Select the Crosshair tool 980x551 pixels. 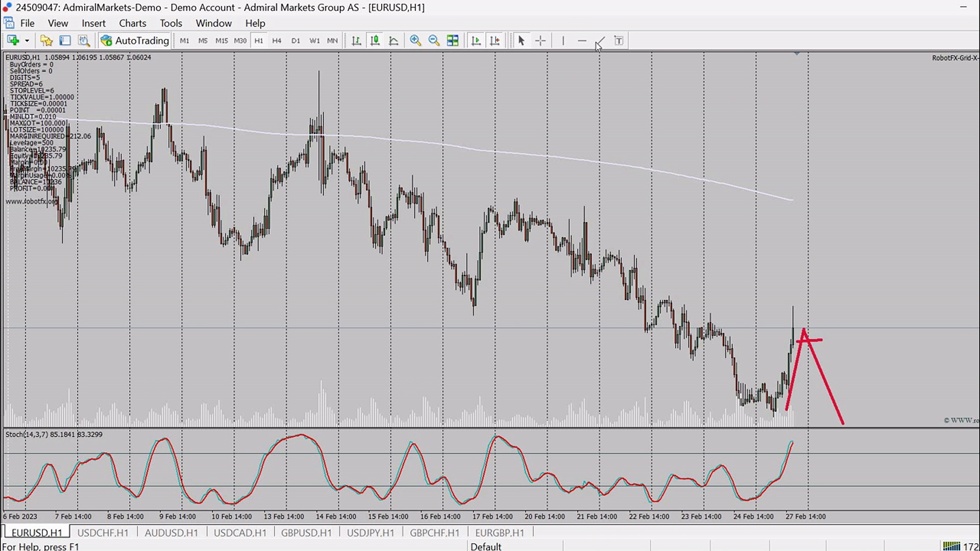coord(541,40)
